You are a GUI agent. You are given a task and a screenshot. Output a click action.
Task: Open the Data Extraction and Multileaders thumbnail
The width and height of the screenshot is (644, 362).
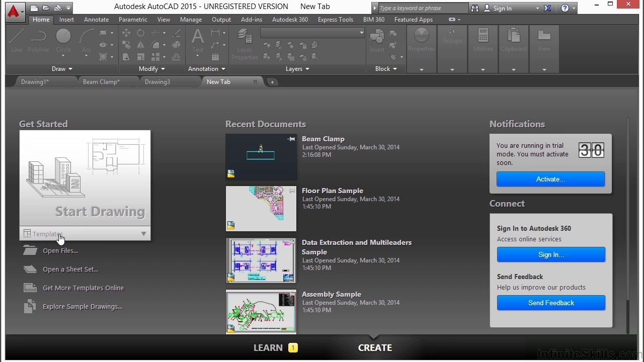pyautogui.click(x=261, y=260)
